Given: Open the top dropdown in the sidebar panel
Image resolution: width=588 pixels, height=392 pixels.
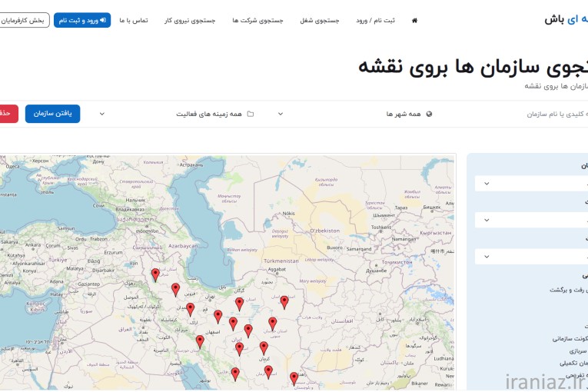Looking at the screenshot, I should [531, 184].
